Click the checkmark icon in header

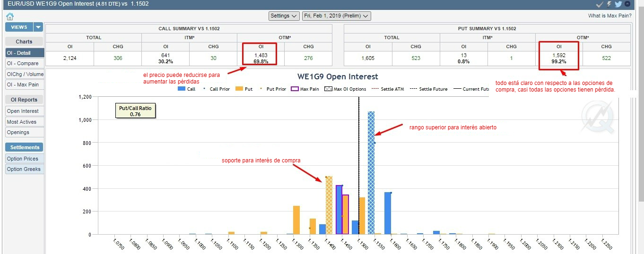click(x=600, y=4)
